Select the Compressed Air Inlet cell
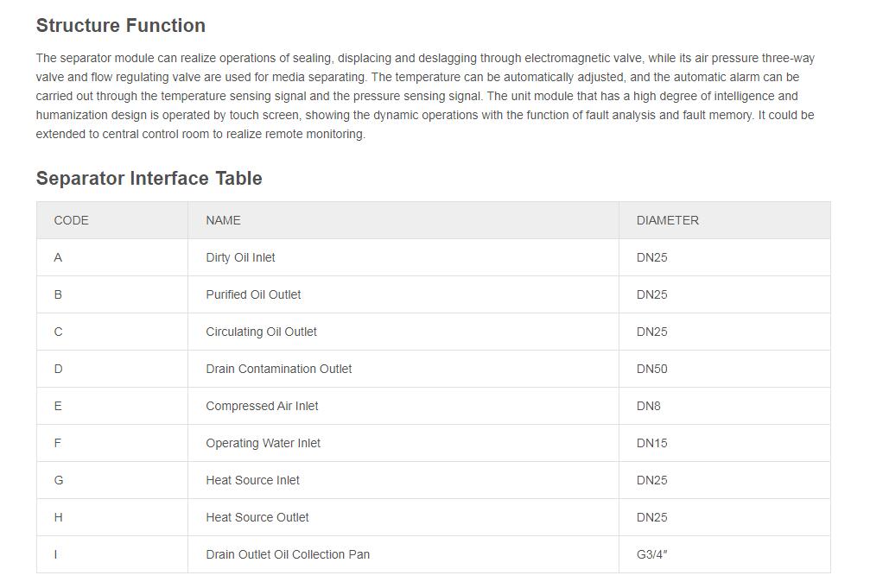The image size is (870, 588). pyautogui.click(x=262, y=406)
